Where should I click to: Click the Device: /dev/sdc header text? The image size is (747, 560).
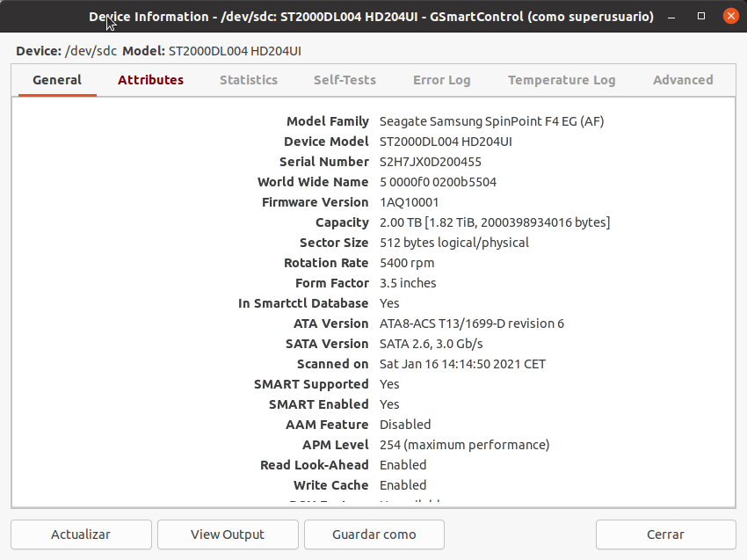coord(66,51)
